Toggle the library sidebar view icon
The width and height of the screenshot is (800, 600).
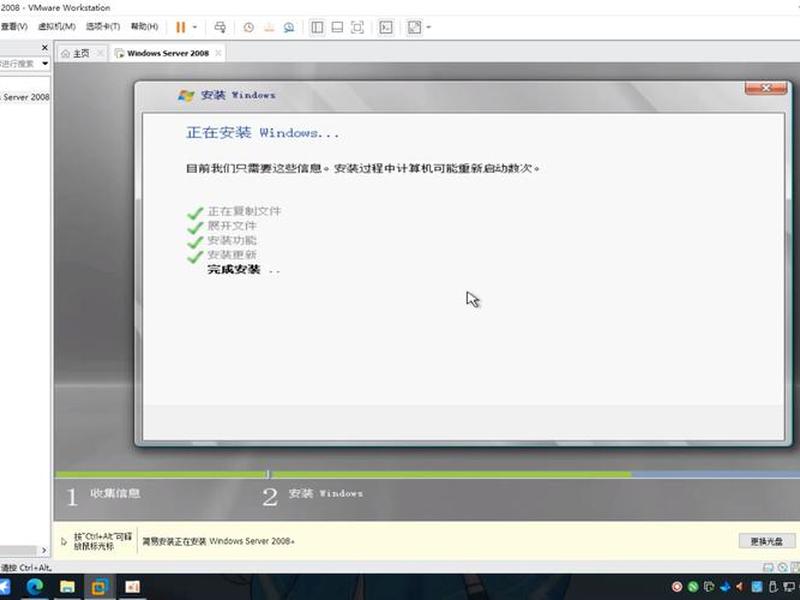point(317,27)
